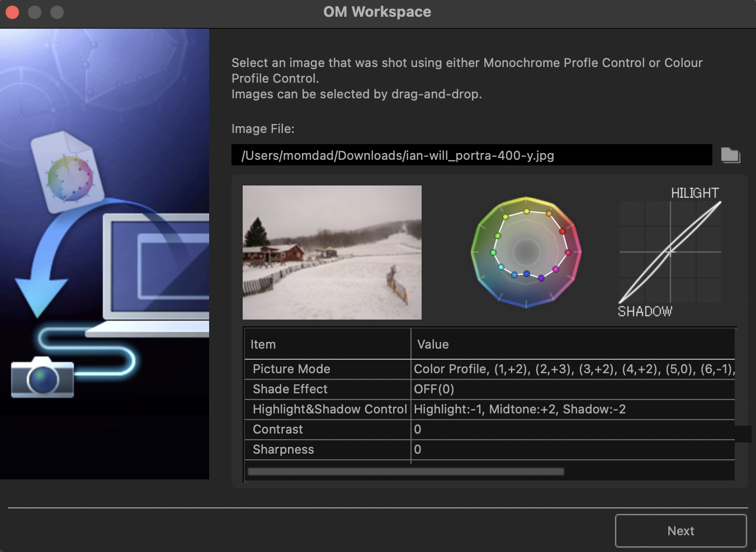756x552 pixels.
Task: Click the Item column header
Action: point(263,344)
